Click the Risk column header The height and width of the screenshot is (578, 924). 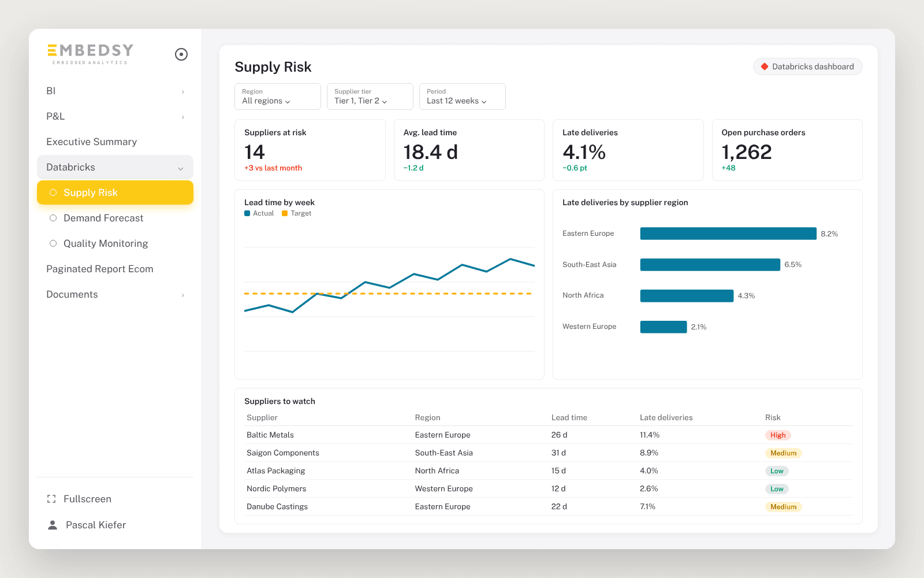click(773, 417)
